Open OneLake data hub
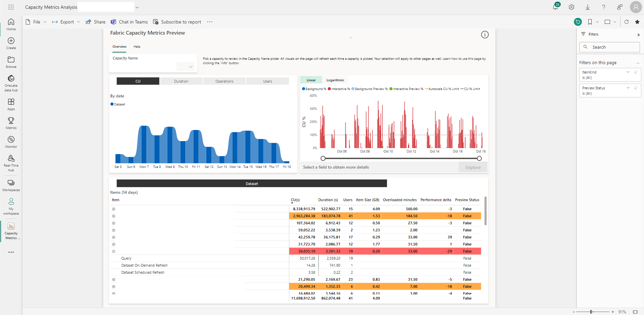Screen dimensions: 644x315 pos(11,83)
